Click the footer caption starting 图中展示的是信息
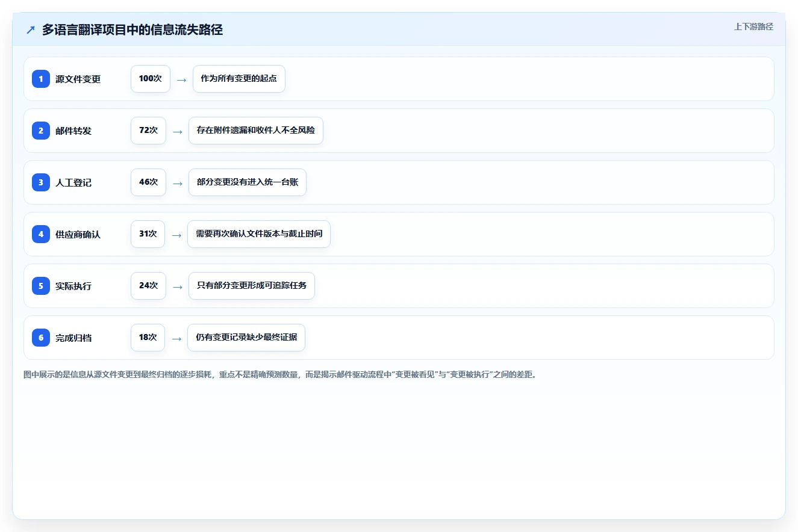 tap(279, 374)
